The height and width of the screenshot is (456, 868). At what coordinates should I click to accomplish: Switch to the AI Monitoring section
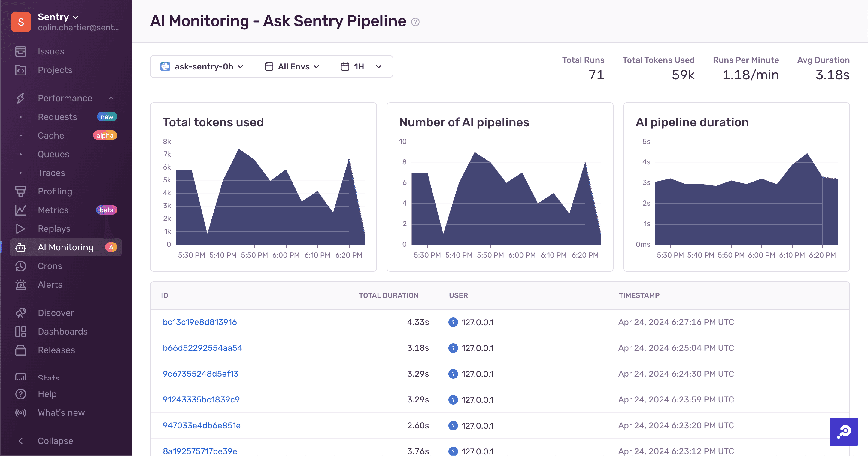click(x=65, y=247)
